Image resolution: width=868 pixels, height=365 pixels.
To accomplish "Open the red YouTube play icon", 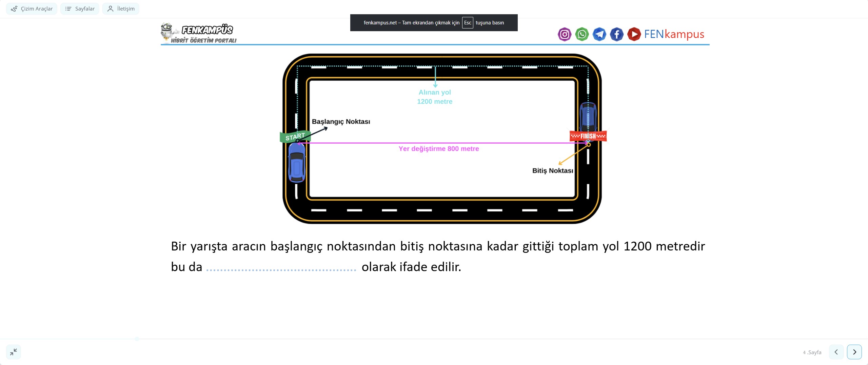I will pyautogui.click(x=634, y=34).
